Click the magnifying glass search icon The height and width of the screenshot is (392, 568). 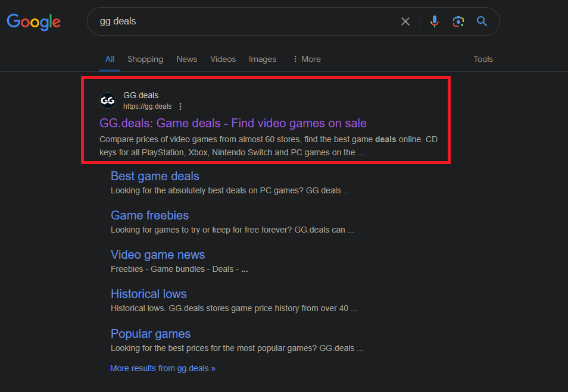[x=482, y=21]
